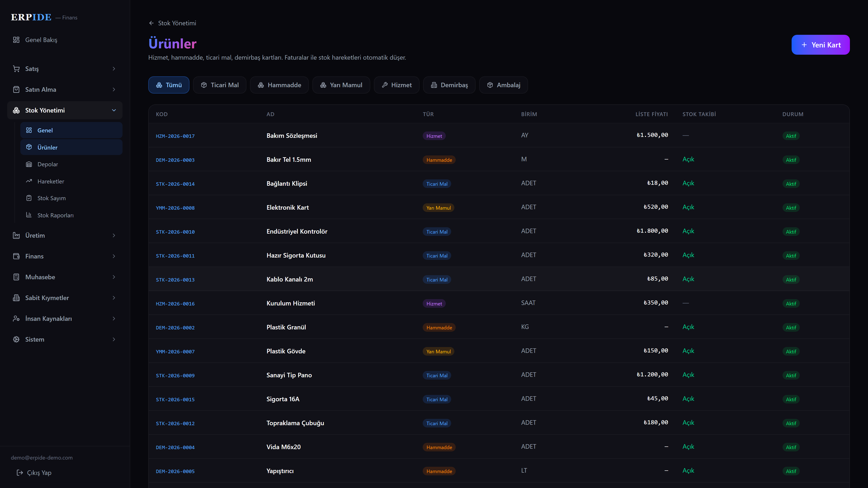Click the back arrow beside Stok Yönetimi
Image resolution: width=868 pixels, height=488 pixels.
tap(151, 23)
